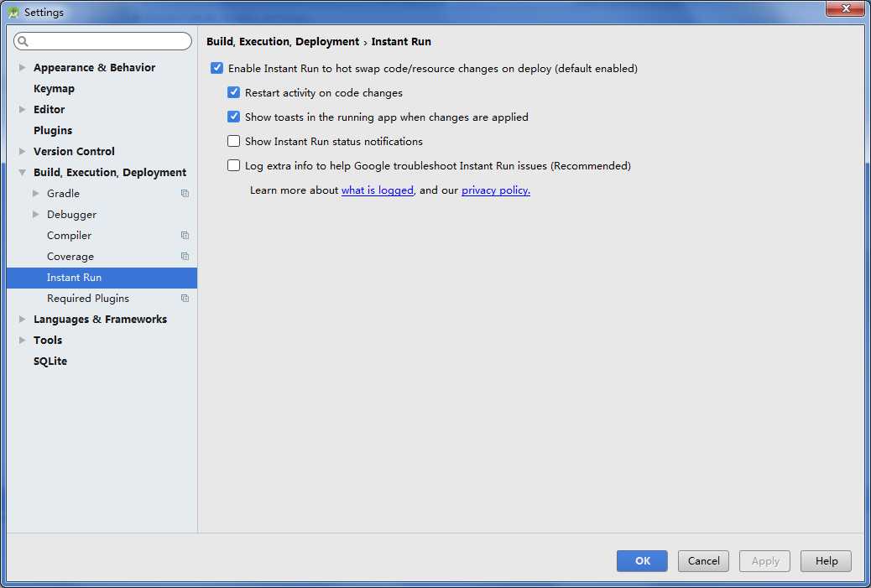Collapse Build, Execution, Deployment section
This screenshot has height=588, width=871.
(22, 173)
